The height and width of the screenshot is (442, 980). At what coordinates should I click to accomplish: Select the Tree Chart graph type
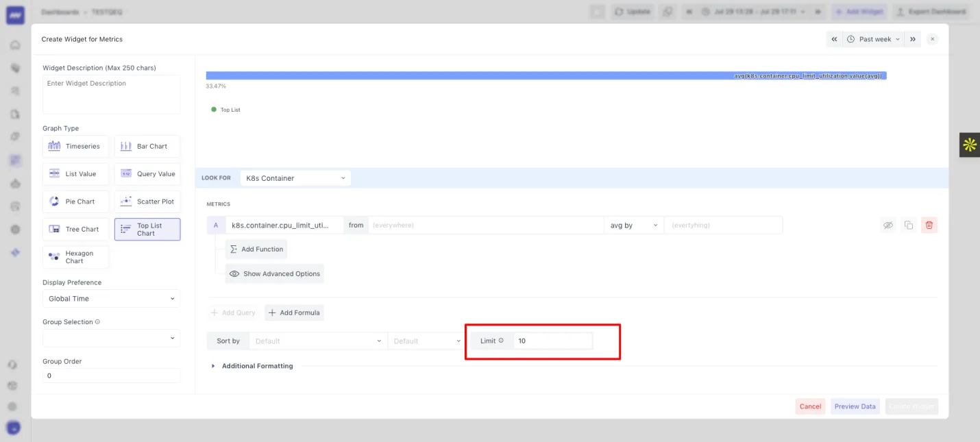click(75, 229)
